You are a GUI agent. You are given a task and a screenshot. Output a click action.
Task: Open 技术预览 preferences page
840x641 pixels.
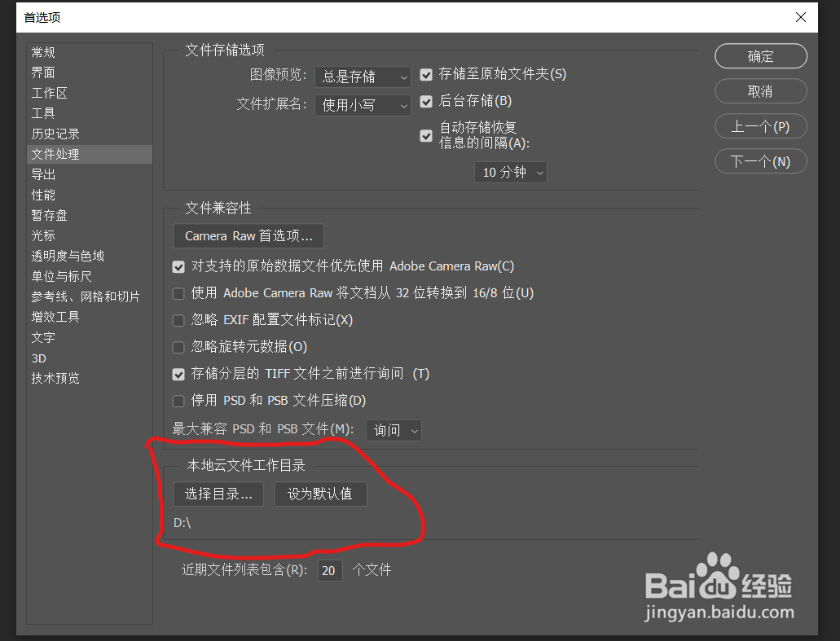click(x=55, y=378)
